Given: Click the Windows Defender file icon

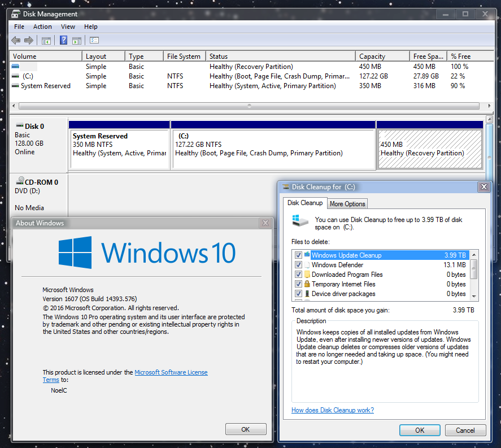Looking at the screenshot, I should tap(307, 264).
